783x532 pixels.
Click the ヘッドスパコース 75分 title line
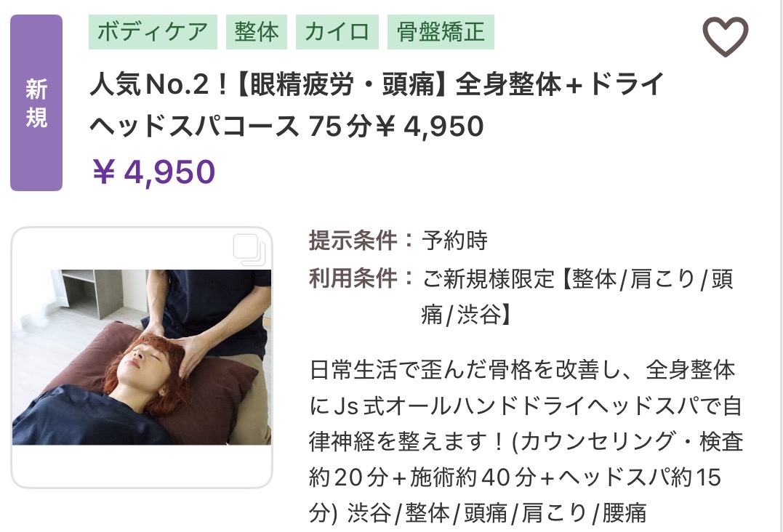(x=286, y=126)
